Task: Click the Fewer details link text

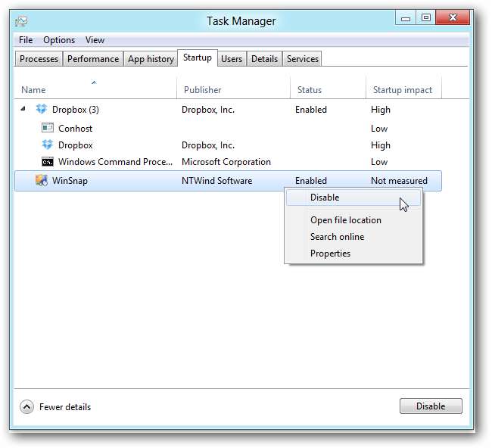Action: [65, 407]
